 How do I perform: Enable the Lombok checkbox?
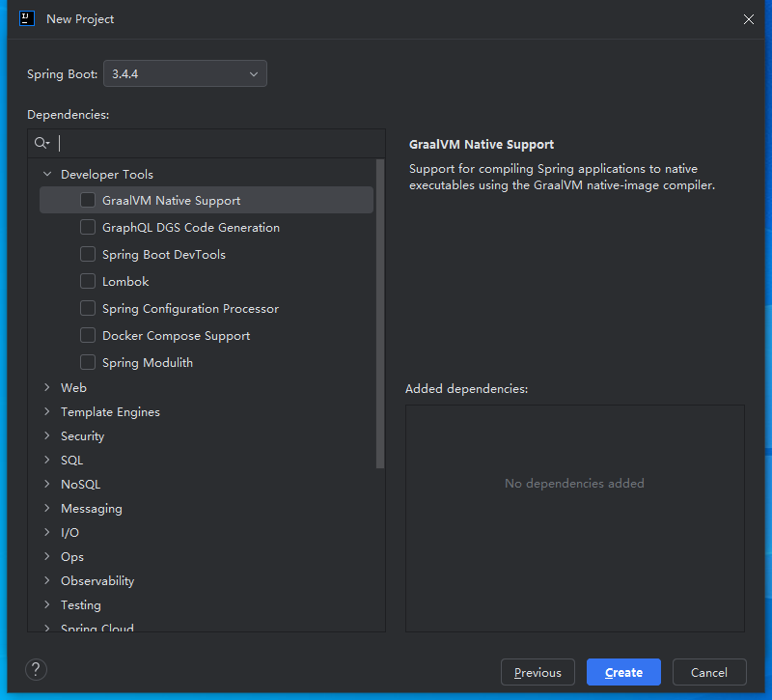[x=88, y=281]
